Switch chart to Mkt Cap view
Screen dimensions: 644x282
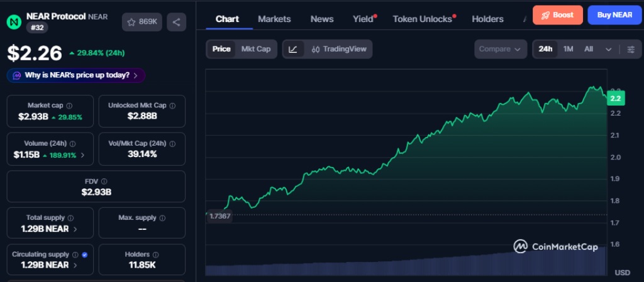point(256,49)
